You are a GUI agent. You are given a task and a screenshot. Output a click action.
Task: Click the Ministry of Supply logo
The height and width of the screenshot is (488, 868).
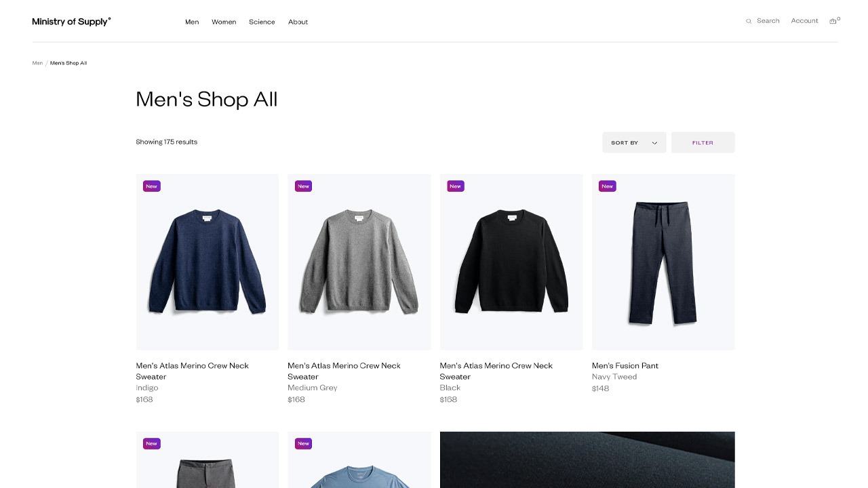(x=71, y=21)
